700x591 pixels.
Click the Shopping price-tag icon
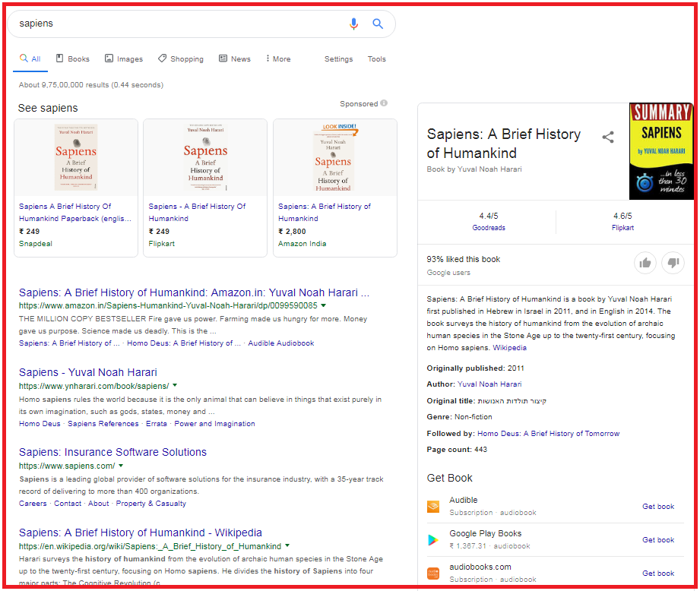160,58
